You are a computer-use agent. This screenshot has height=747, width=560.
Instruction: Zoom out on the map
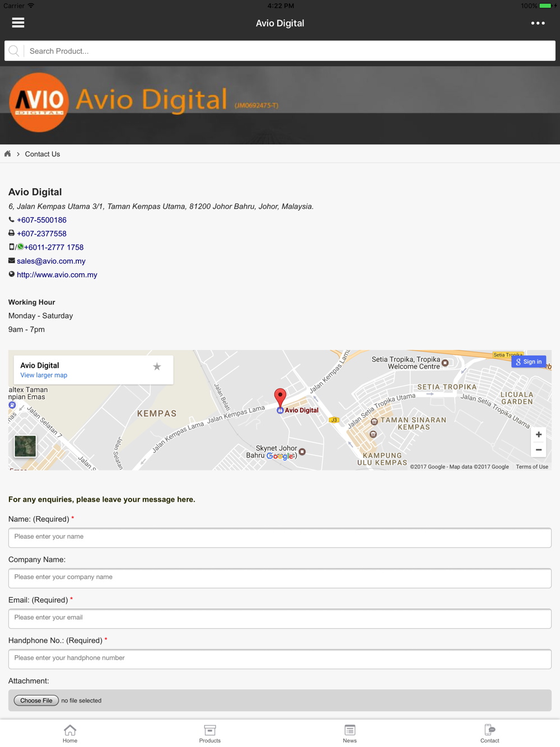(x=539, y=450)
